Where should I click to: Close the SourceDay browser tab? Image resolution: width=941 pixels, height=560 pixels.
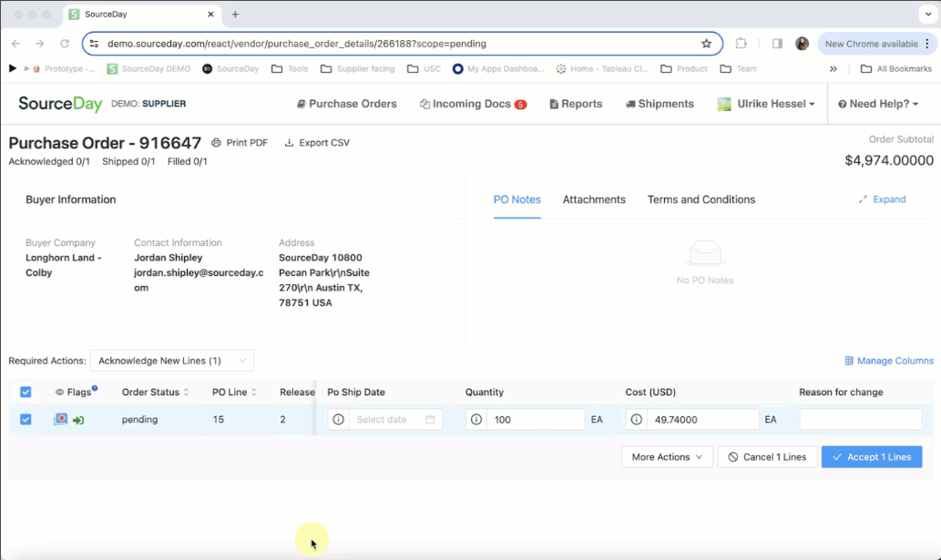[x=210, y=15]
